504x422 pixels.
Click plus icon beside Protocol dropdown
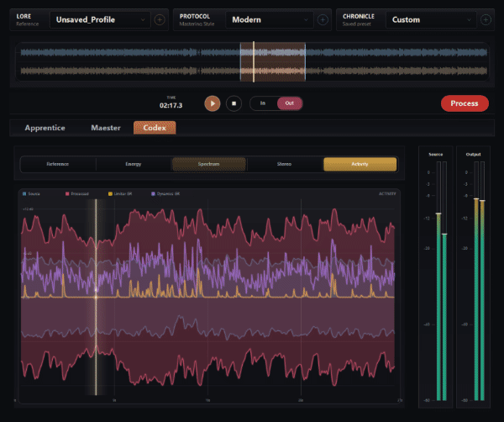[323, 18]
